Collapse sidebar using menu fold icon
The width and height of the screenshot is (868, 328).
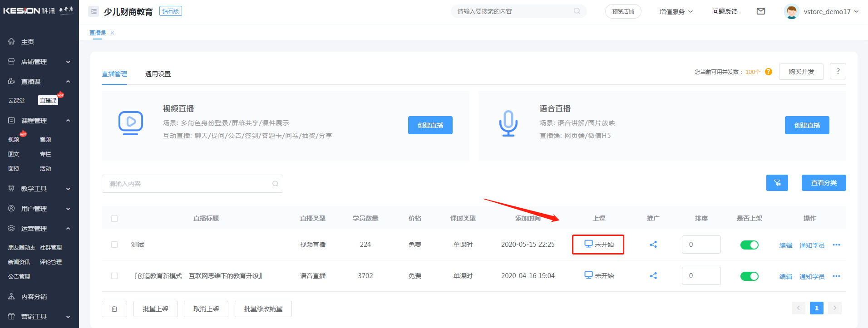(94, 11)
